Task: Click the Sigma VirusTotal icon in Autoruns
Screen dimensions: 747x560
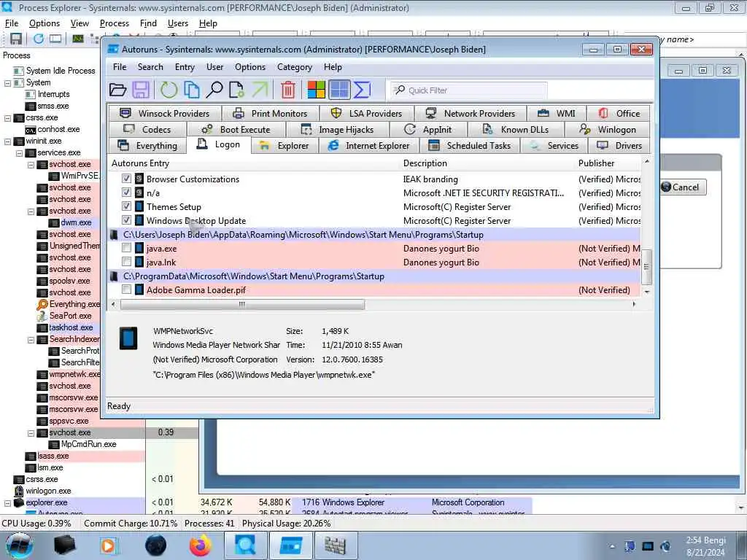Action: (x=363, y=90)
